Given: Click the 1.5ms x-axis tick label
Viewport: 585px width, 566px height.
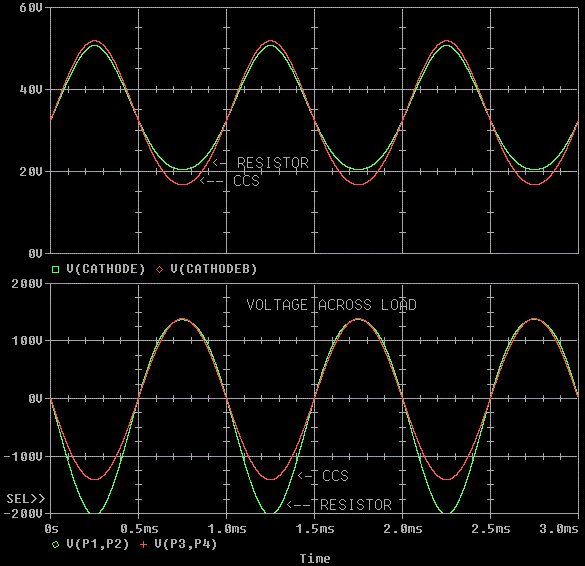Looking at the screenshot, I should click(x=315, y=529).
